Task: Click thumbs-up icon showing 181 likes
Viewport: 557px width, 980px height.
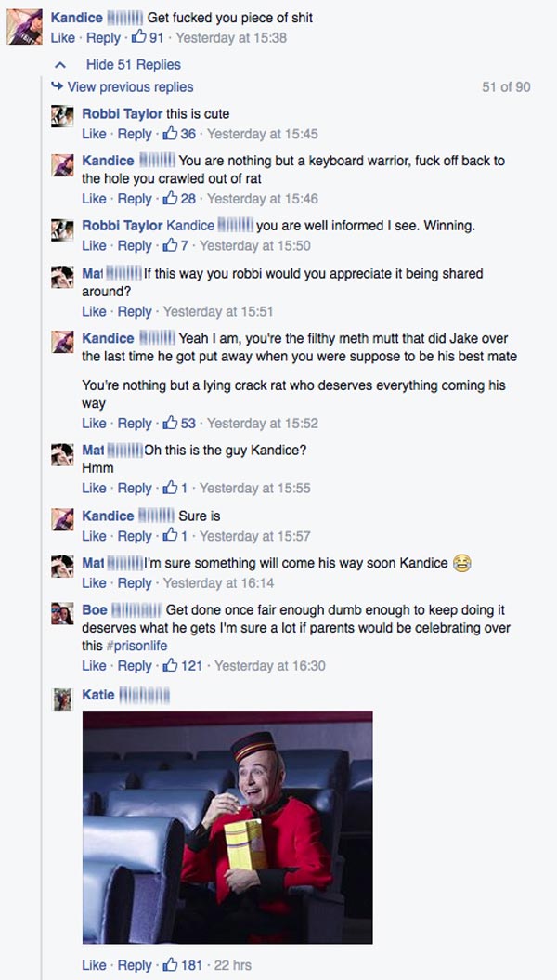Action: point(170,964)
